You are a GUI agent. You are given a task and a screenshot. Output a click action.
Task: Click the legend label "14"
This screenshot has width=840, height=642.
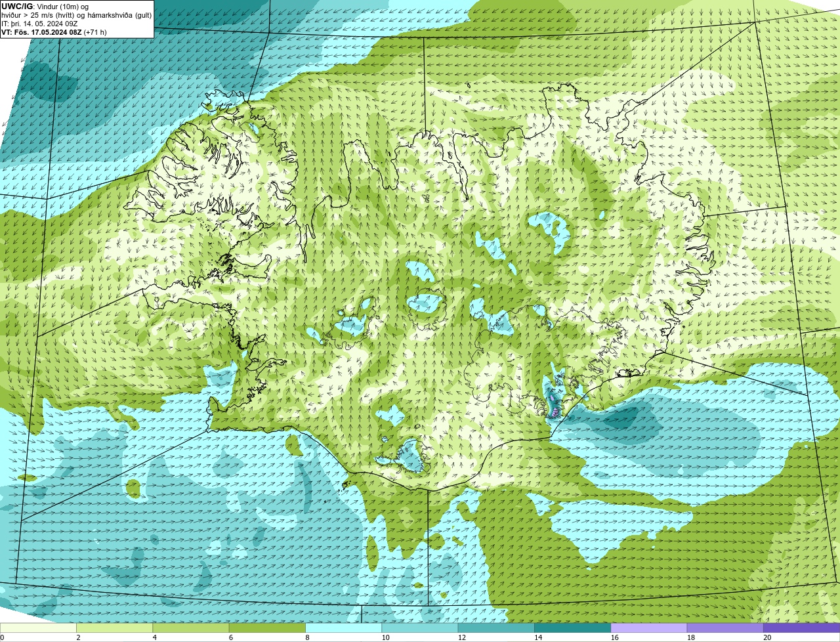(537, 637)
